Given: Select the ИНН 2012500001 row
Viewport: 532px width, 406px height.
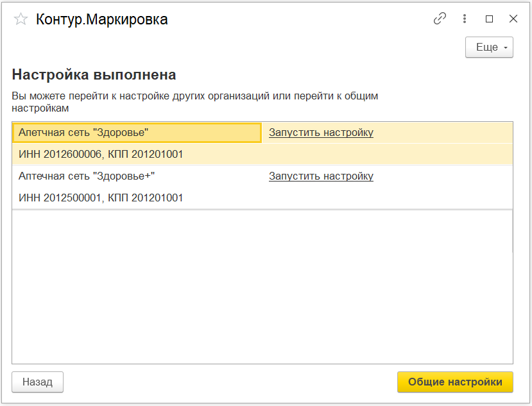Looking at the screenshot, I should (x=262, y=198).
